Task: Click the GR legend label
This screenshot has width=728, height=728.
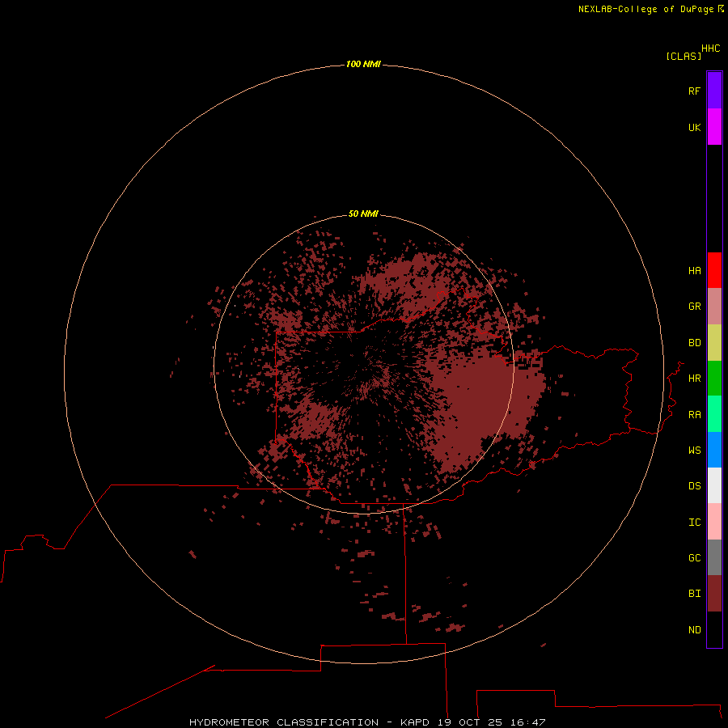Action: (694, 307)
